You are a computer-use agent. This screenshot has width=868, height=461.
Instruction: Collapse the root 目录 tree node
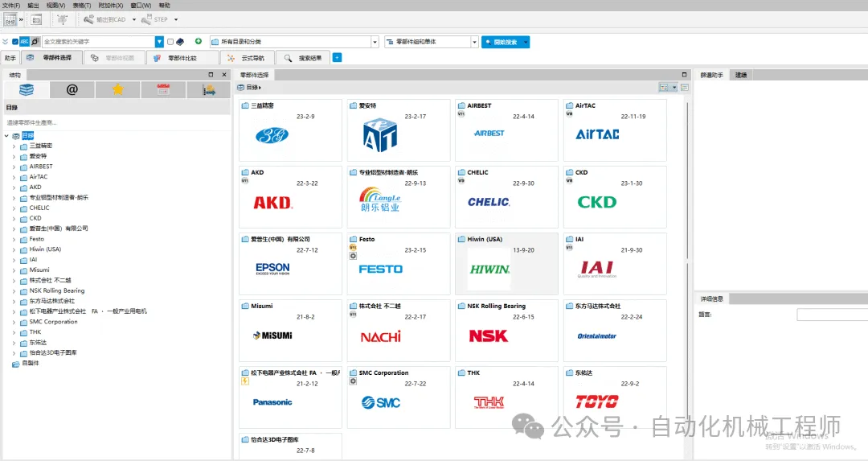tap(6, 136)
